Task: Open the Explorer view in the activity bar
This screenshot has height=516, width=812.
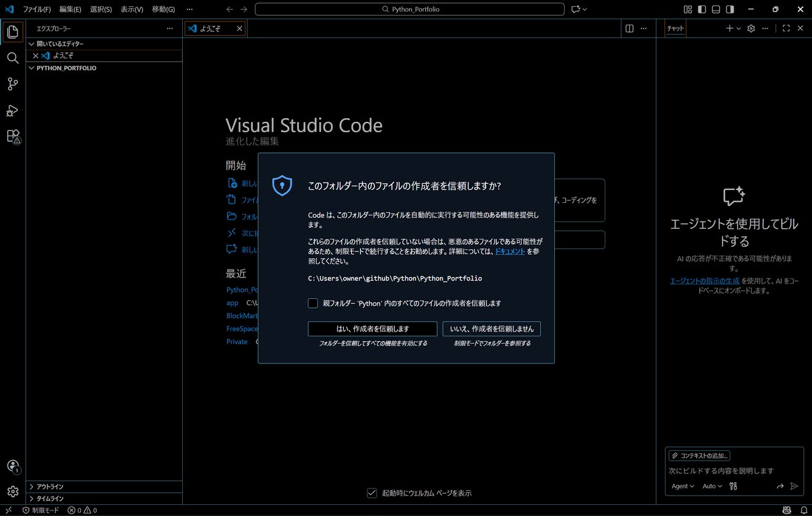Action: point(12,32)
